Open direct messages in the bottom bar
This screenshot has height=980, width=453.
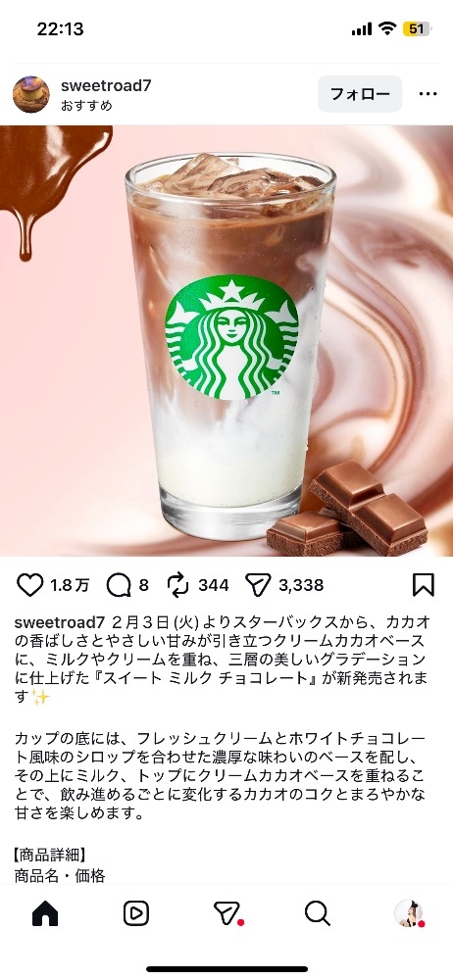pyautogui.click(x=227, y=913)
